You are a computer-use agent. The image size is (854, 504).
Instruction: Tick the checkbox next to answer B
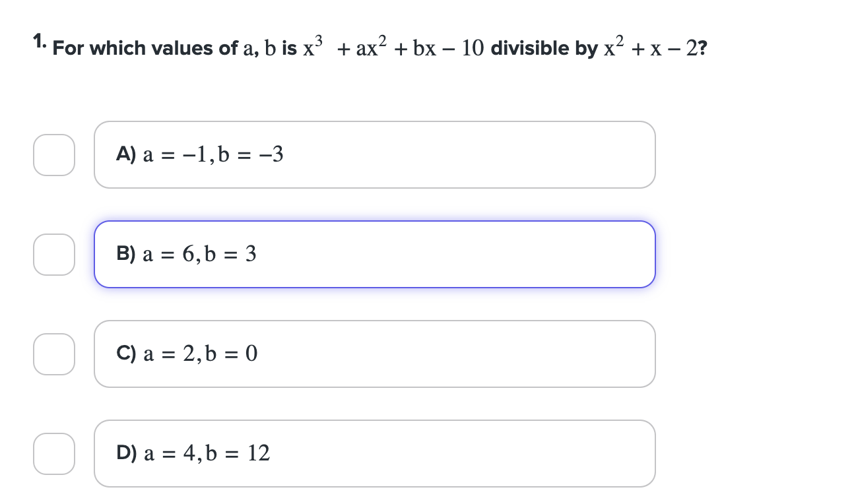53,254
